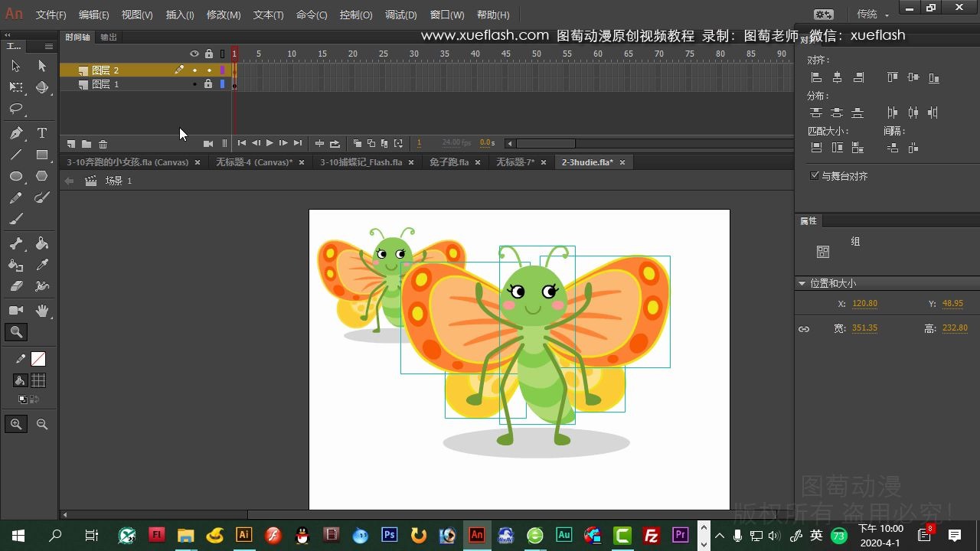Choose the Reduce zoom option

point(42,423)
